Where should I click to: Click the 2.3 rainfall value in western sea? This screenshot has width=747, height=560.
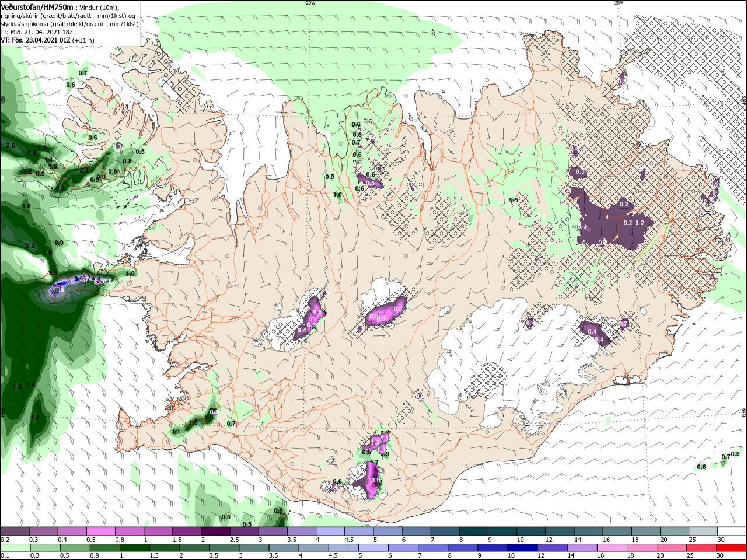(x=30, y=246)
